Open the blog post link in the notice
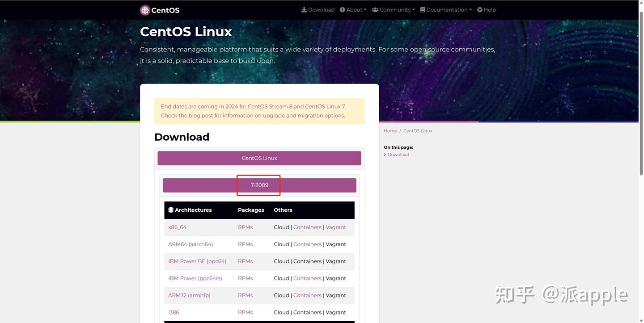 [201, 115]
